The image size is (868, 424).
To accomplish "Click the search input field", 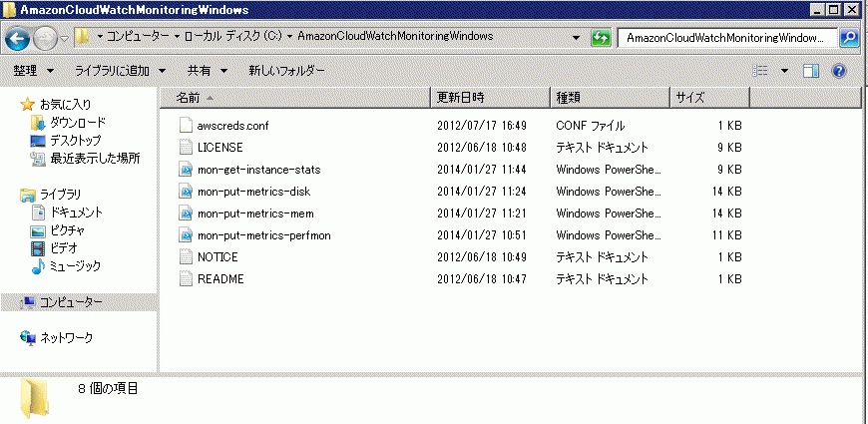I will pos(727,37).
